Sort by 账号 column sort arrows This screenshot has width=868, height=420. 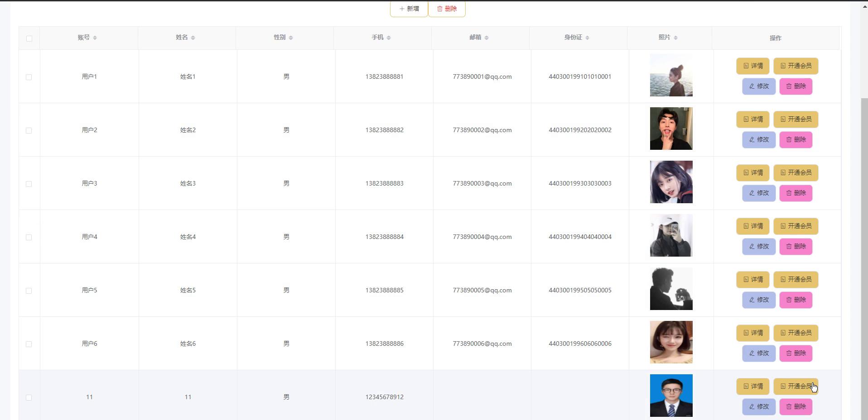coord(95,38)
